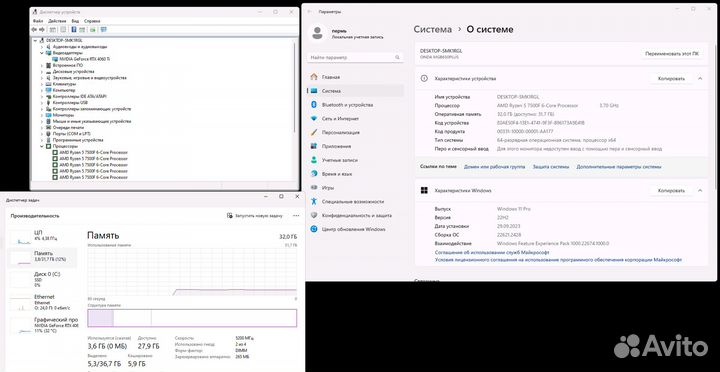Collapse the Характеристики устройства section chevron
Screen dimensions: 720x372
tap(700, 79)
